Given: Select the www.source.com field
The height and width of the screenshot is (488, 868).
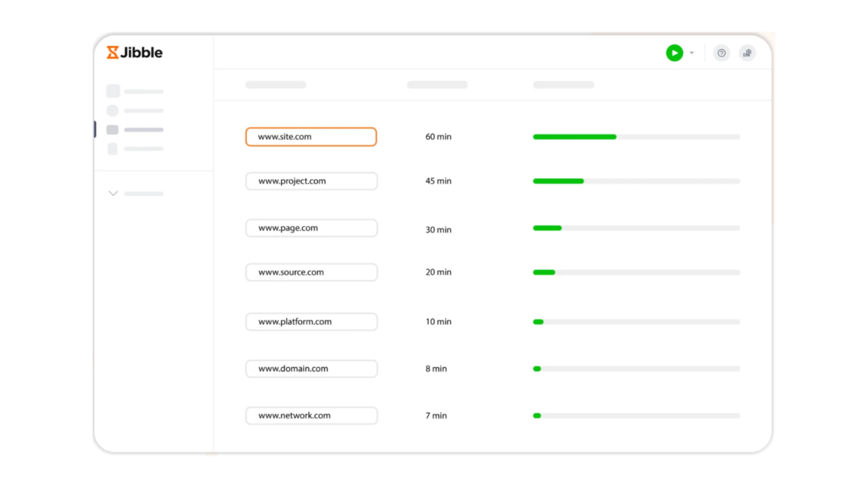Looking at the screenshot, I should pos(311,272).
